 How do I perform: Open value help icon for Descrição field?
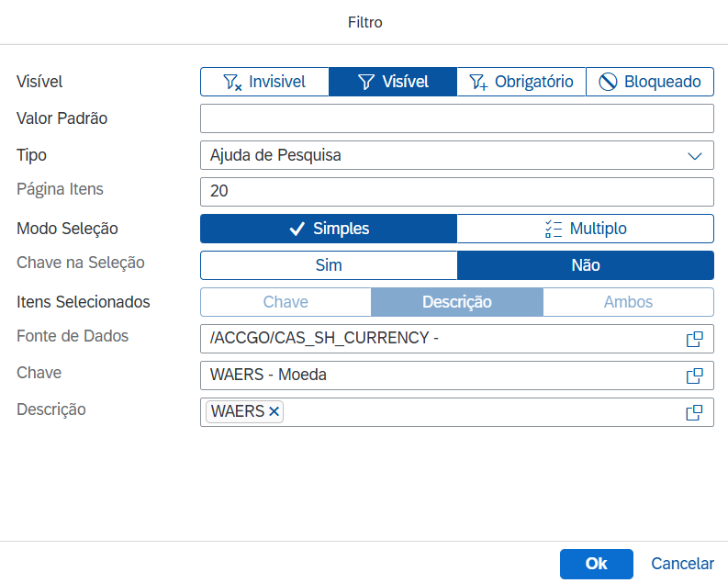[x=694, y=412]
